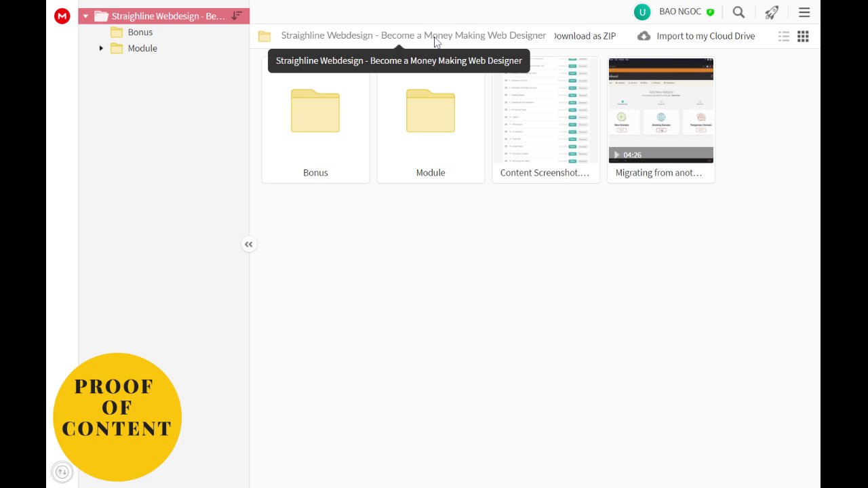Click the breadcrumb folder icon
Viewport: 868px width, 488px height.
(x=264, y=36)
